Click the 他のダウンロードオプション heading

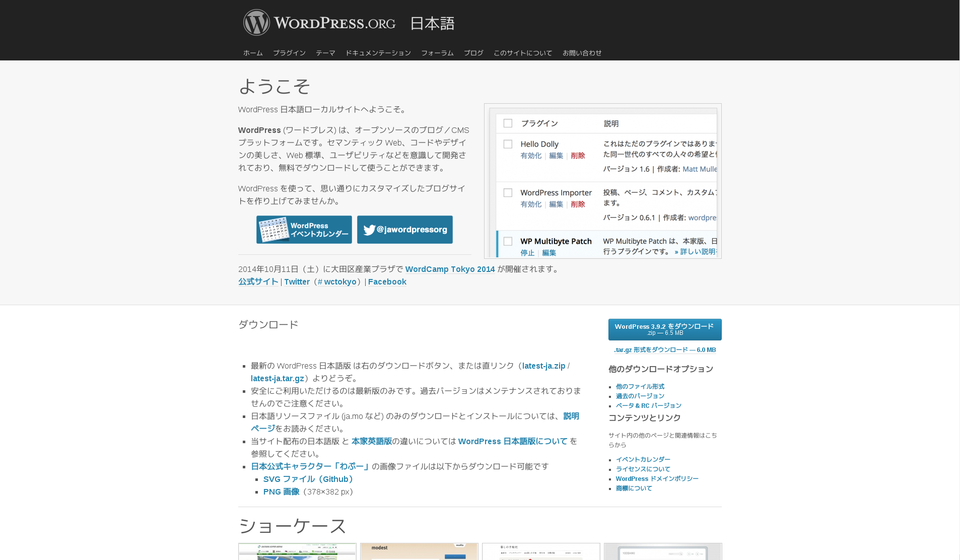(x=661, y=369)
